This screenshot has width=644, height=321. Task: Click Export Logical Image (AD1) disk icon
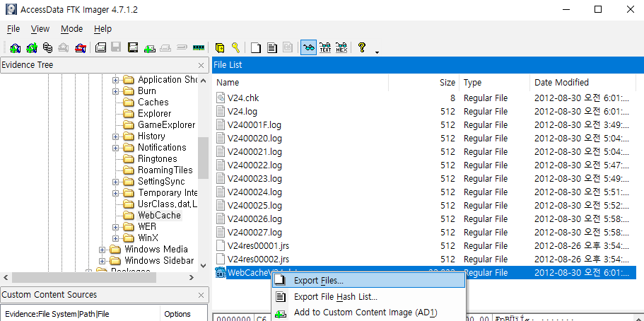(x=133, y=47)
